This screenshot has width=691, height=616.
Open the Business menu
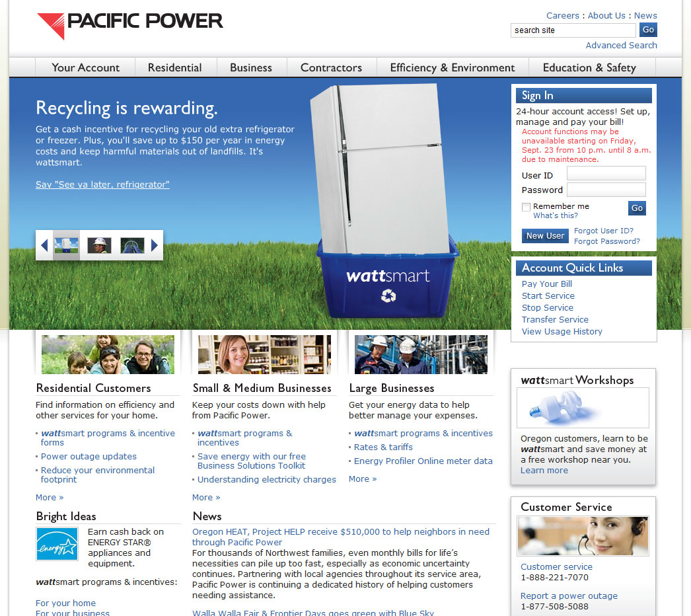tap(251, 67)
